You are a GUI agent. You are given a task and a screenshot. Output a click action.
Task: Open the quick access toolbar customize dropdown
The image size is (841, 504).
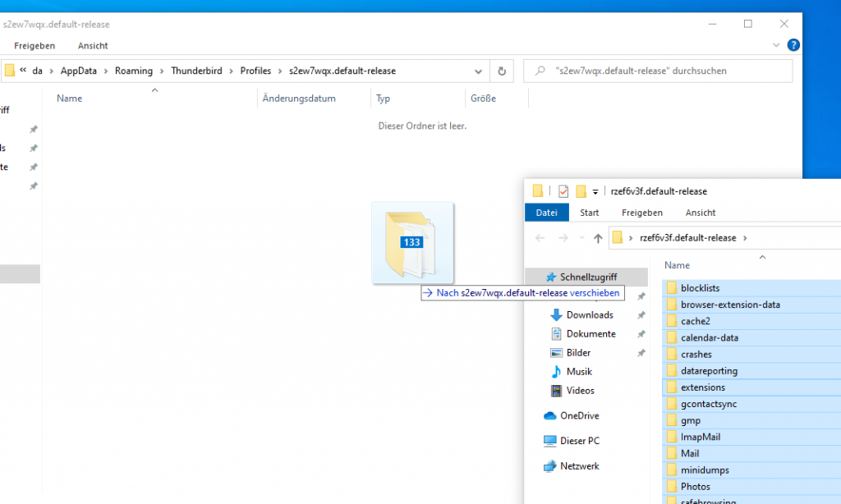coord(595,191)
